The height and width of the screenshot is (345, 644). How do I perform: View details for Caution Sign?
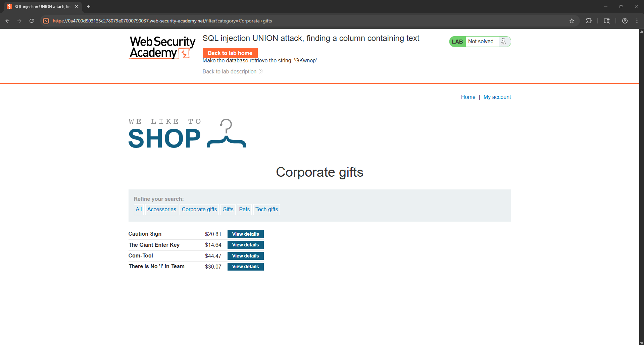point(245,234)
